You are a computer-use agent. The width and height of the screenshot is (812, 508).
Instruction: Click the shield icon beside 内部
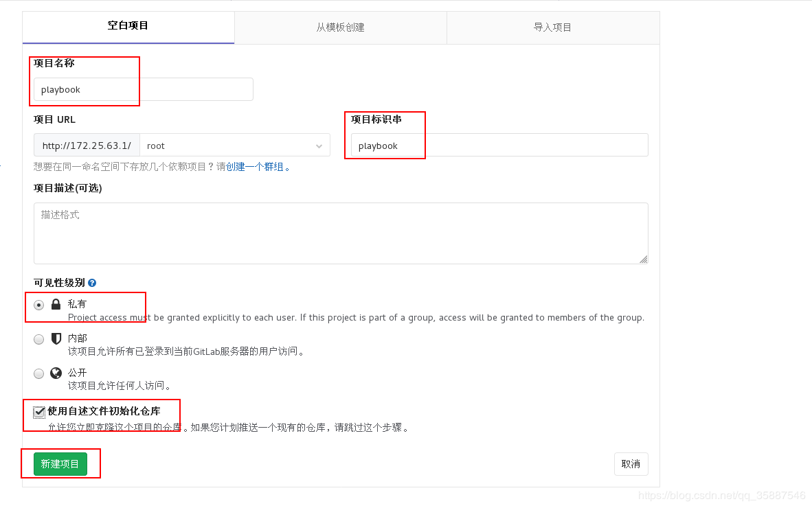point(56,338)
